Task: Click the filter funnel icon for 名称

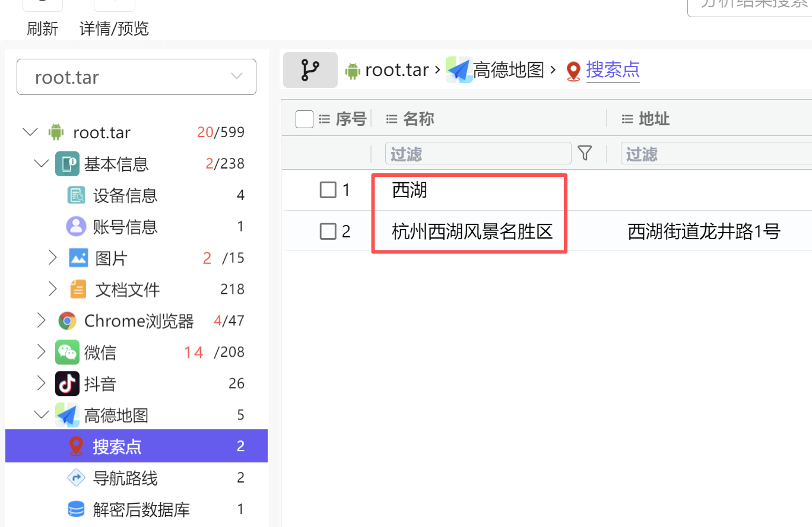Action: coord(585,154)
